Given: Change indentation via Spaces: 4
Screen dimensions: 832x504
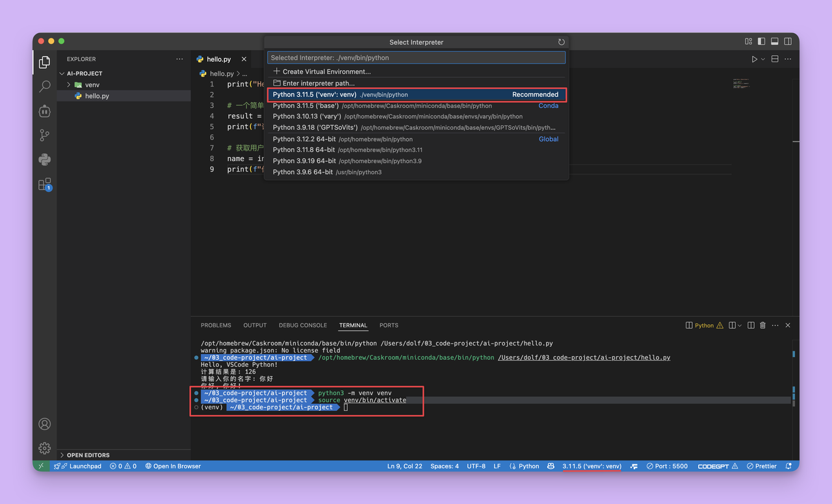Looking at the screenshot, I should pyautogui.click(x=445, y=466).
